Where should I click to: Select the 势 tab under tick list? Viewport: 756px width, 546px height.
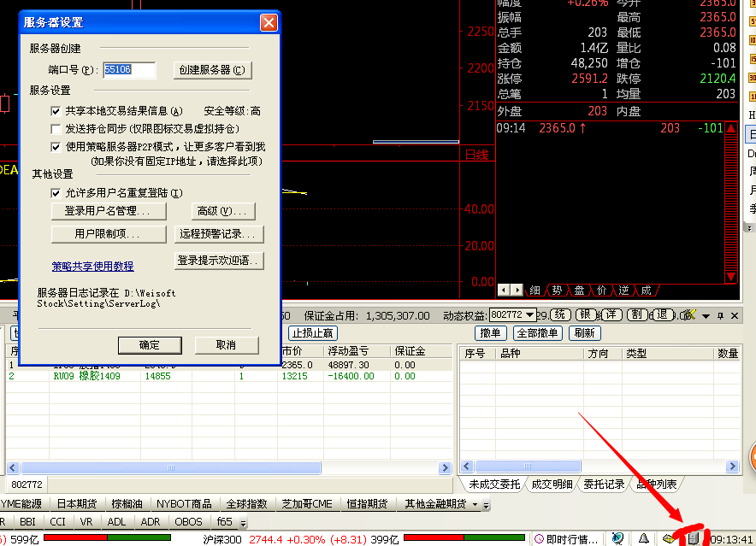point(558,291)
